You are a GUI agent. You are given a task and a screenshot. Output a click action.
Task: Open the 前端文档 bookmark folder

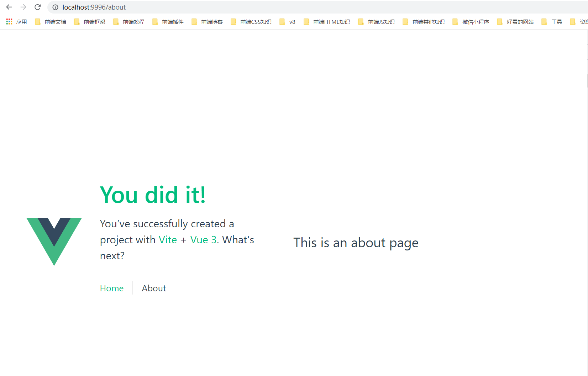pos(51,22)
